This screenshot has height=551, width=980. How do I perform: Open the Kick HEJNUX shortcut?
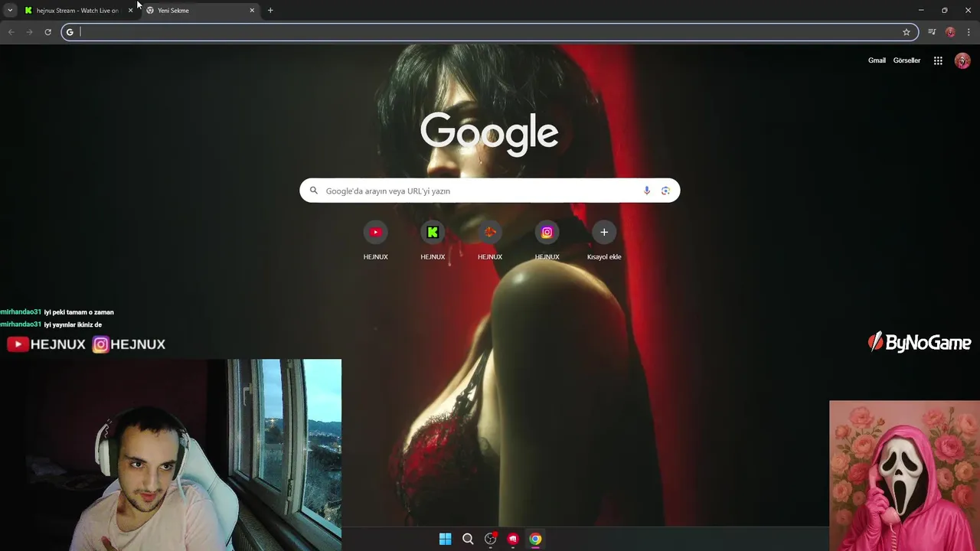pos(433,240)
